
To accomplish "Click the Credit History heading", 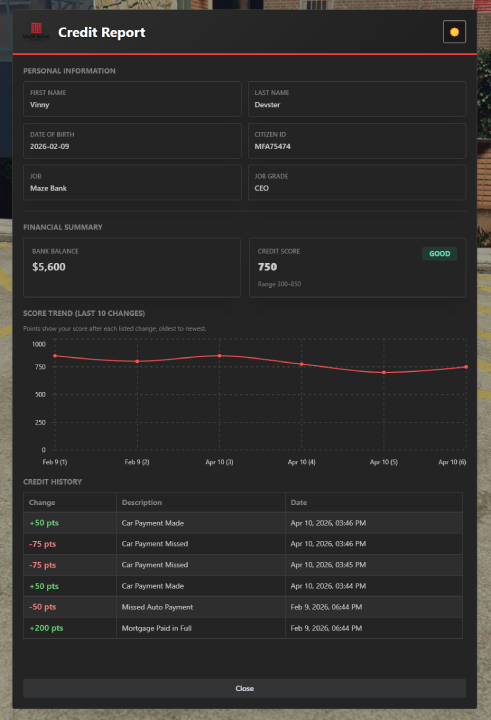I will point(53,482).
